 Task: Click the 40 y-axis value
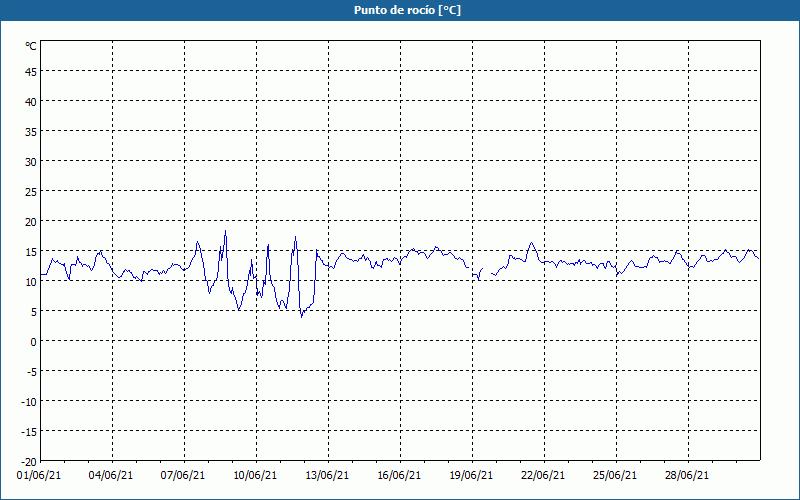click(31, 102)
